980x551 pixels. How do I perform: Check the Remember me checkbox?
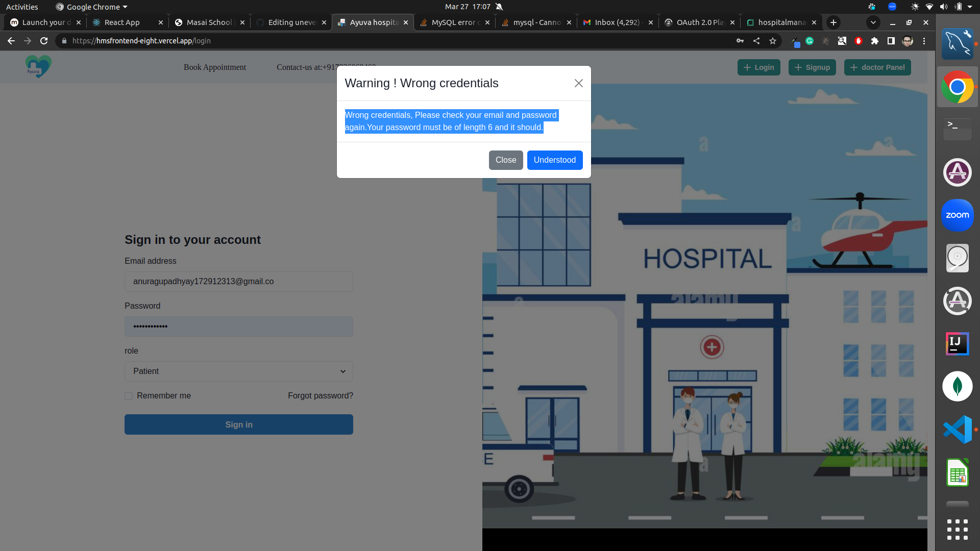point(128,395)
